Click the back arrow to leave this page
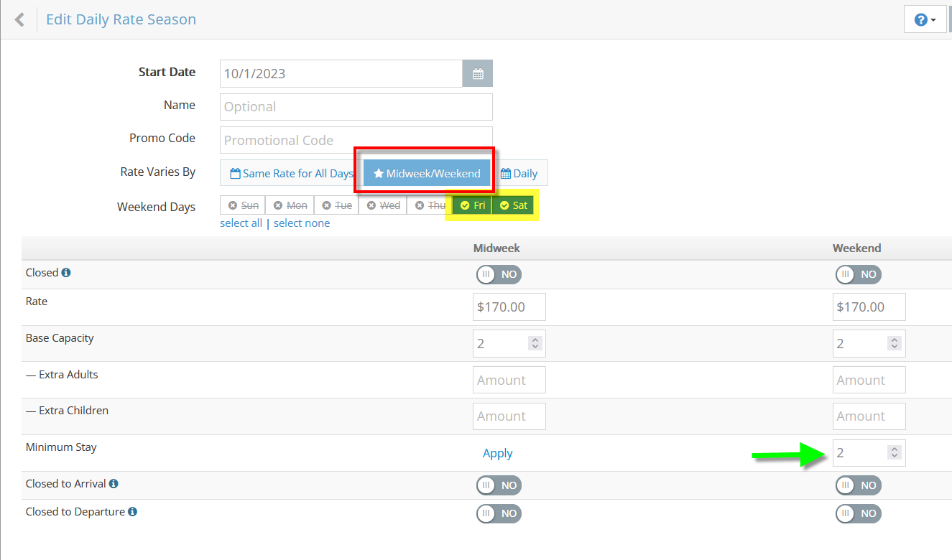 click(x=19, y=19)
